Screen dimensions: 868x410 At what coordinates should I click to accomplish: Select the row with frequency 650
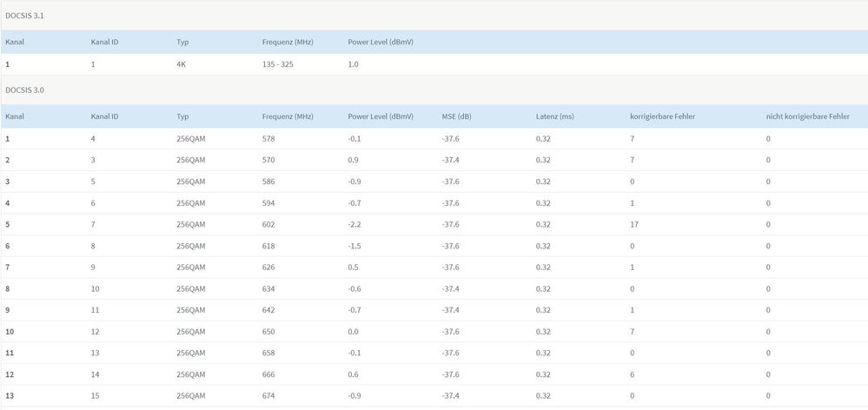tap(434, 332)
